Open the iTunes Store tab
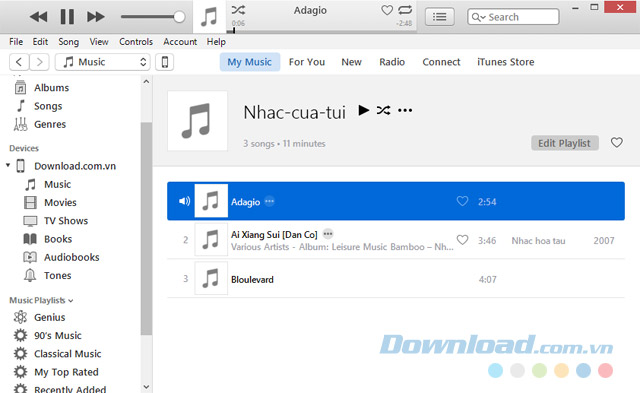 506,62
